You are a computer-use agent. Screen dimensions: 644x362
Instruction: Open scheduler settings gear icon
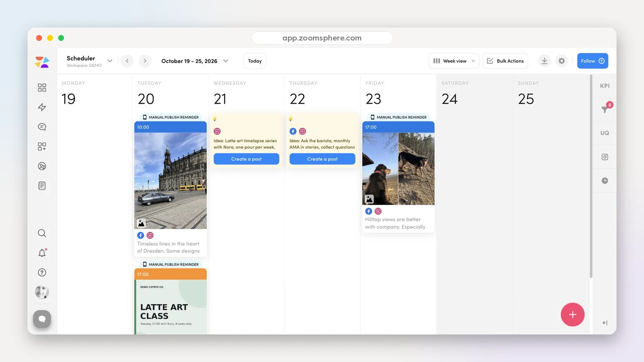click(x=562, y=61)
